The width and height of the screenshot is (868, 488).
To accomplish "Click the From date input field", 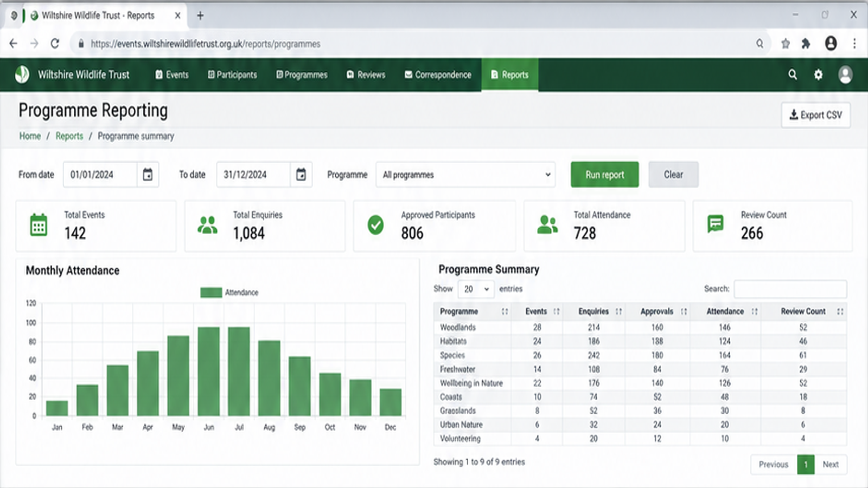I will [100, 175].
